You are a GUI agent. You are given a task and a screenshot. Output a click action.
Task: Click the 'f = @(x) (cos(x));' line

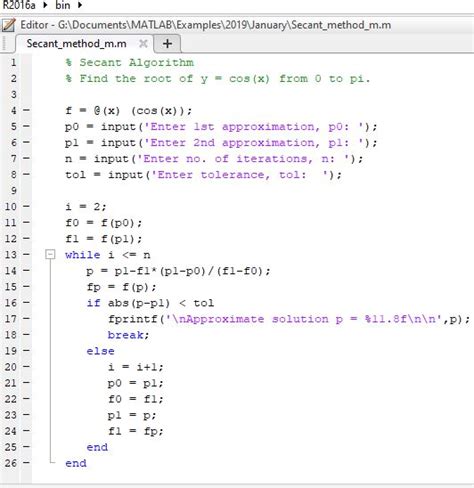[129, 110]
